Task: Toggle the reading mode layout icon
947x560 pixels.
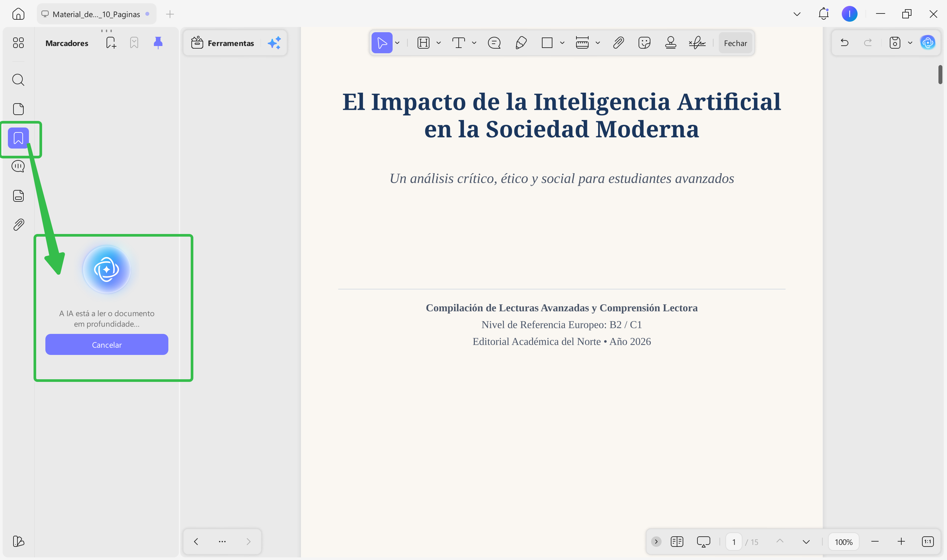Action: (677, 542)
